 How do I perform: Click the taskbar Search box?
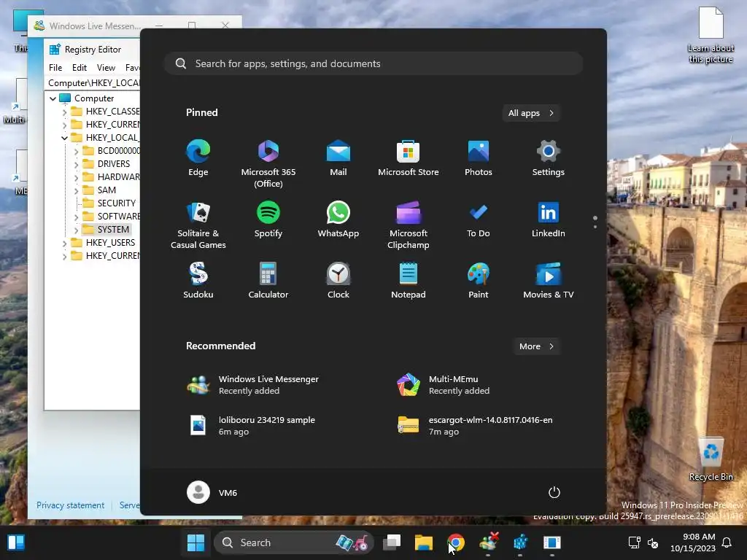293,542
